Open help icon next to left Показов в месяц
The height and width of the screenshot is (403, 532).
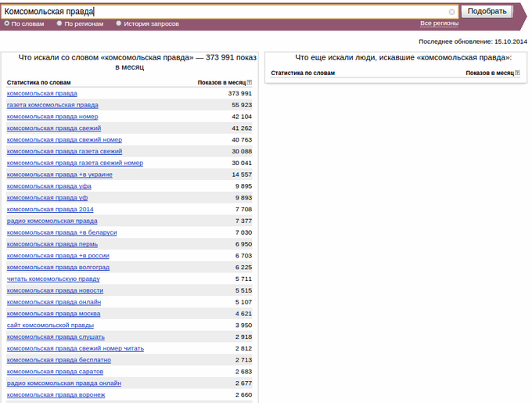tap(250, 82)
